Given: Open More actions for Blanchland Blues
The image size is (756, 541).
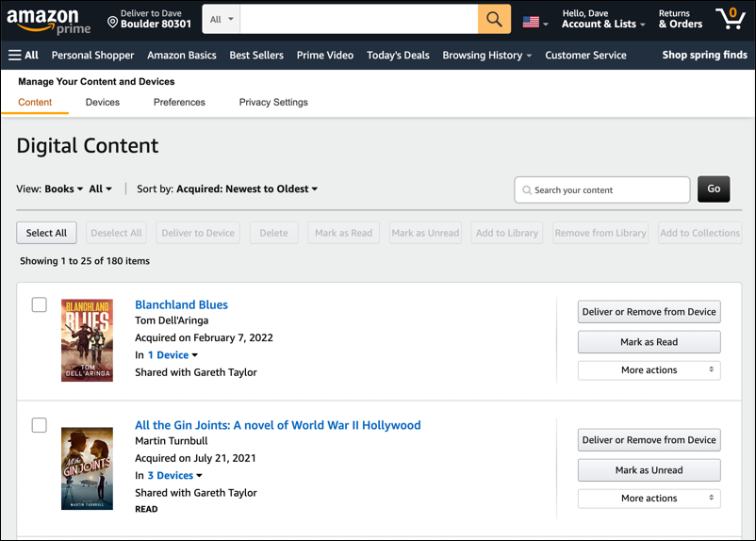Looking at the screenshot, I should (649, 370).
